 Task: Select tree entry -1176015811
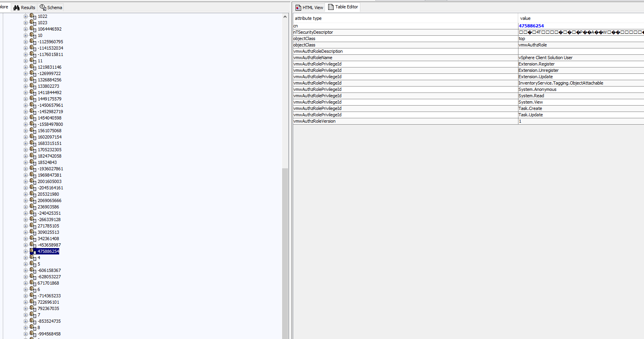50,54
